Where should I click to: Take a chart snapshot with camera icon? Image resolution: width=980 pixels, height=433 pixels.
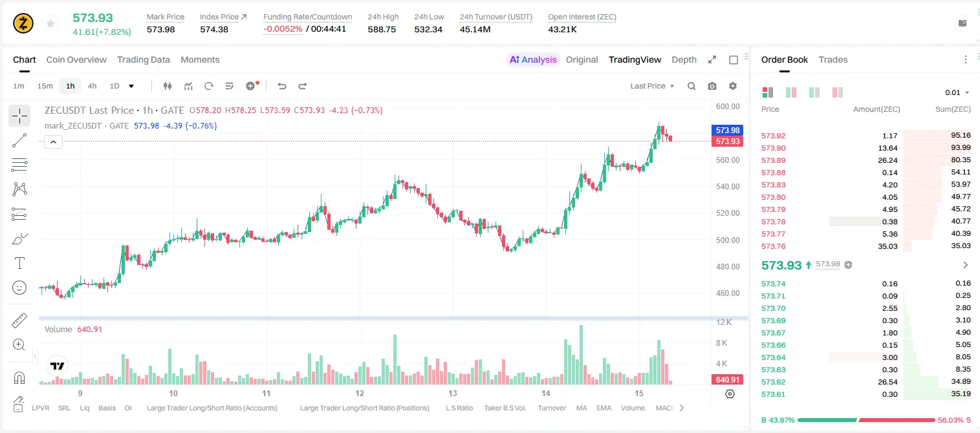point(712,86)
